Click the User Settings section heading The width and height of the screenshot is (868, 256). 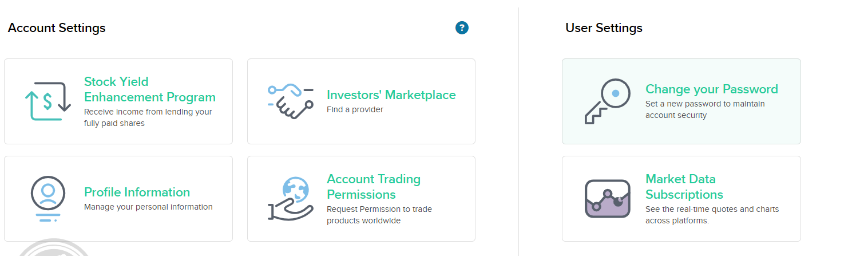tap(604, 28)
